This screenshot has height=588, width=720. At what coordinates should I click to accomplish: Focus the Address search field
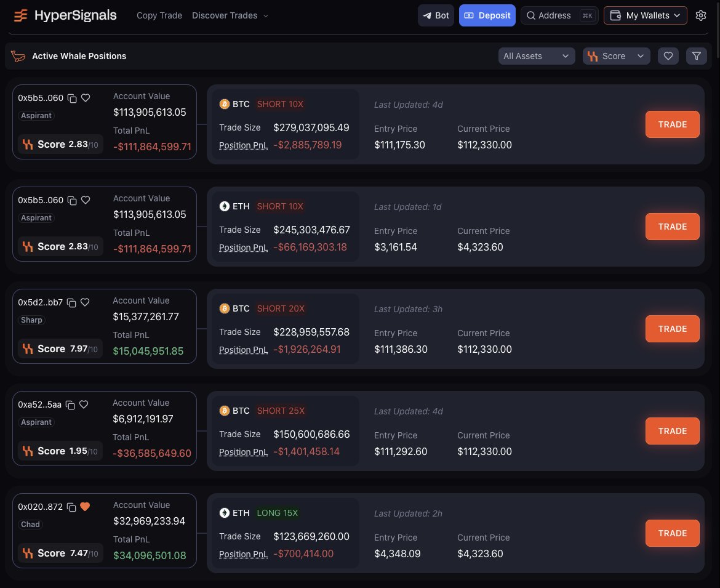[x=559, y=15]
